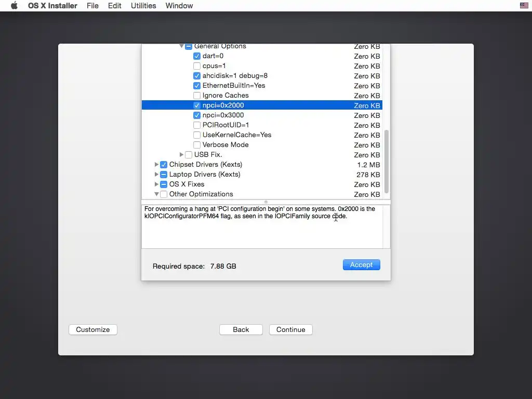532x399 pixels.
Task: Expand Laptop Drivers (Kexts) triangle
Action: (156, 174)
